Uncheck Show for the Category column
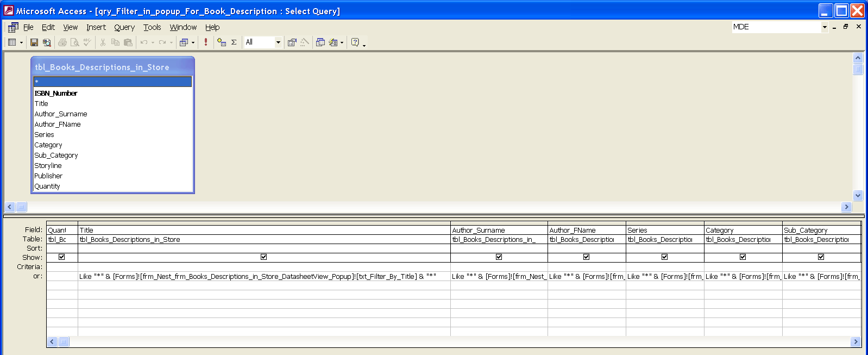Screen dimensions: 868x355 click(743, 257)
